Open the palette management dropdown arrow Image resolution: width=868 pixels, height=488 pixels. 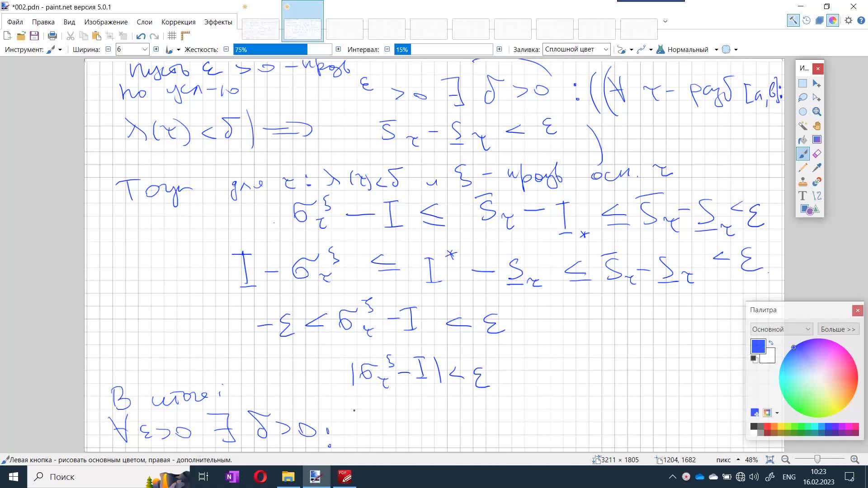[x=777, y=413]
